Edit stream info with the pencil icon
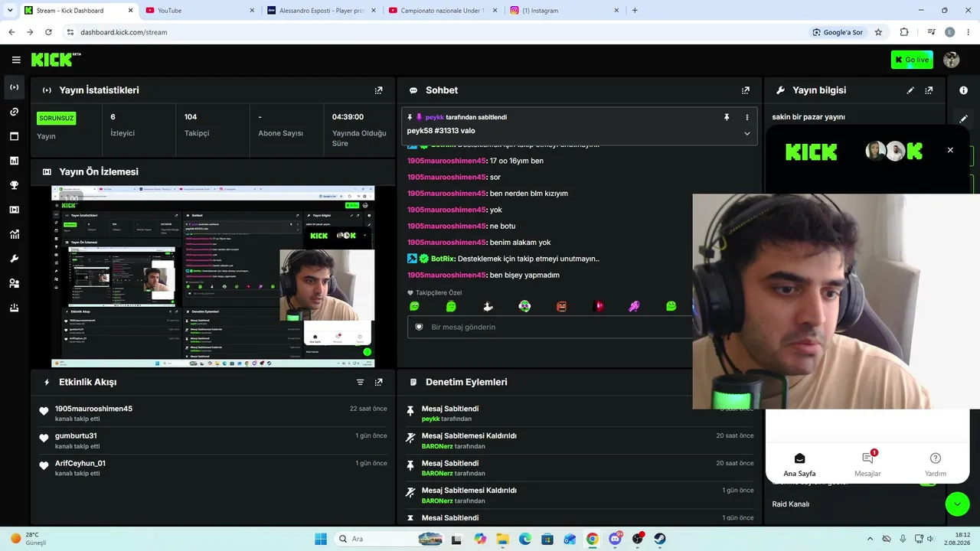The width and height of the screenshot is (980, 551). click(x=910, y=90)
